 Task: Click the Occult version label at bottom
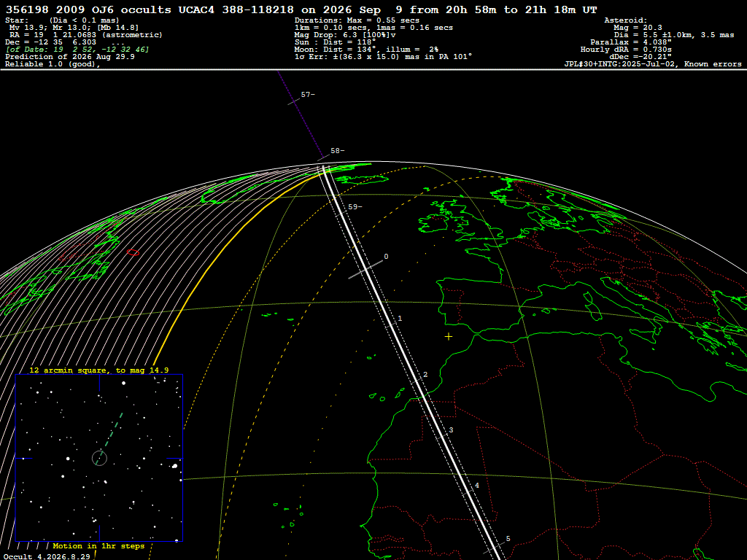tap(47, 556)
